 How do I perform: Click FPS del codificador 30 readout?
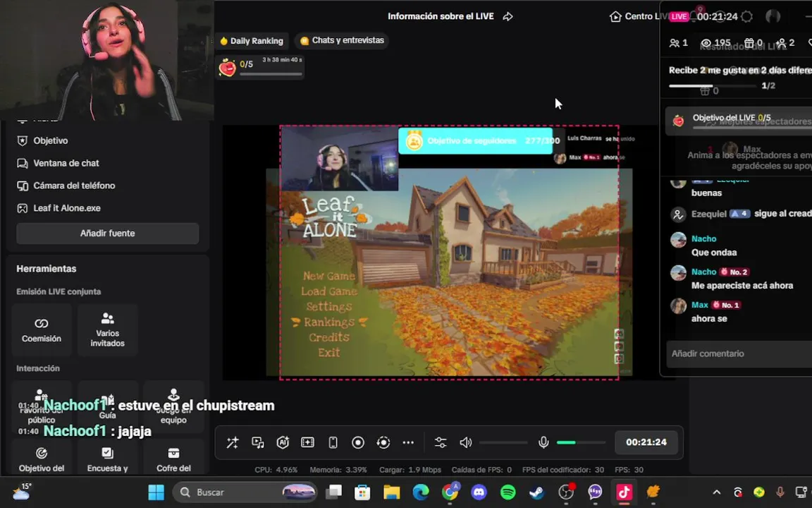point(563,470)
